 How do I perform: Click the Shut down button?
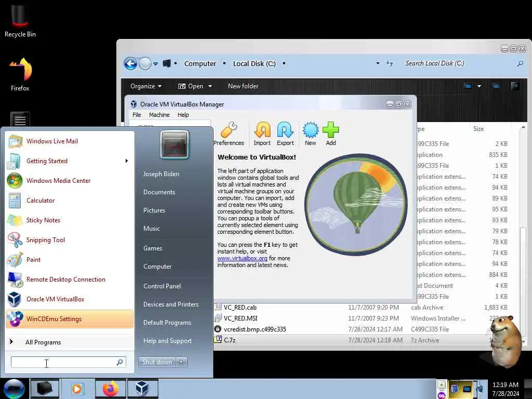pyautogui.click(x=157, y=362)
